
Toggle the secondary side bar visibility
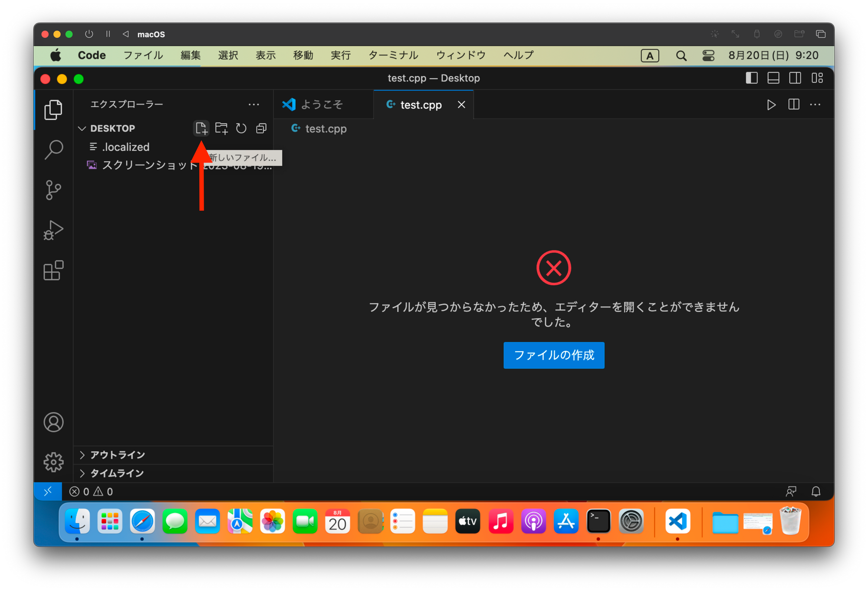pyautogui.click(x=795, y=78)
